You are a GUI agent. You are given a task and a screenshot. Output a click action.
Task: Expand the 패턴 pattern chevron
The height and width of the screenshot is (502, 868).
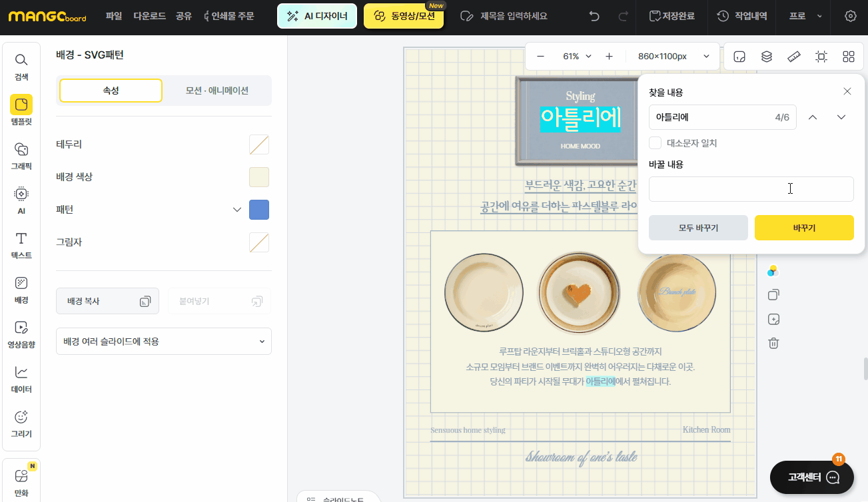(236, 210)
